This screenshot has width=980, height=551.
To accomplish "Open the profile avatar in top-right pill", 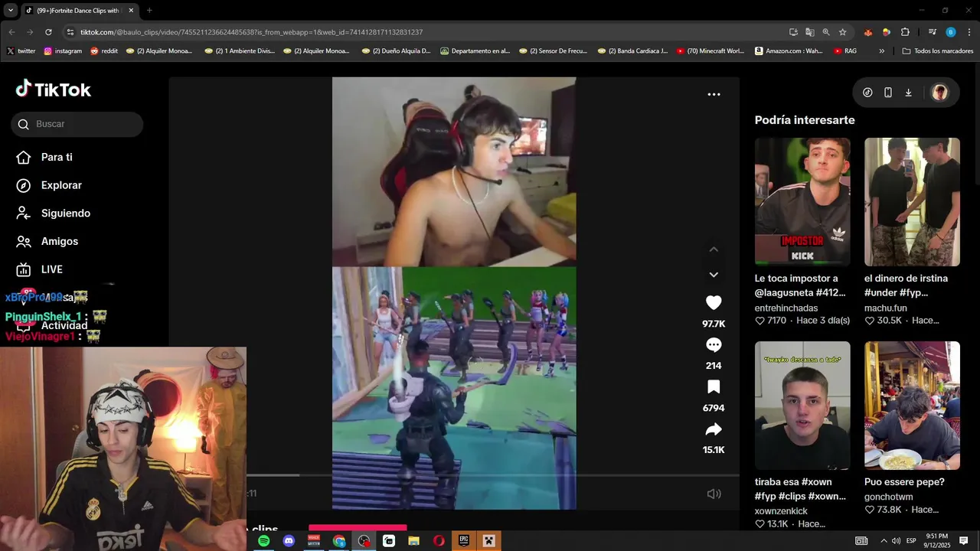I will pos(940,93).
